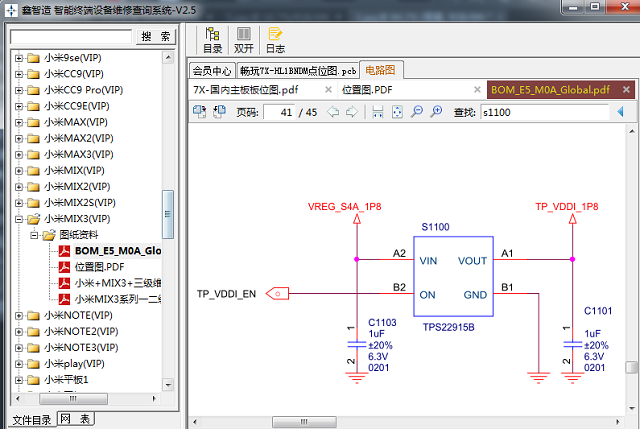This screenshot has width=640, height=429.
Task: Click folder icon of 小米9se(VIP)
Action: tap(33, 58)
